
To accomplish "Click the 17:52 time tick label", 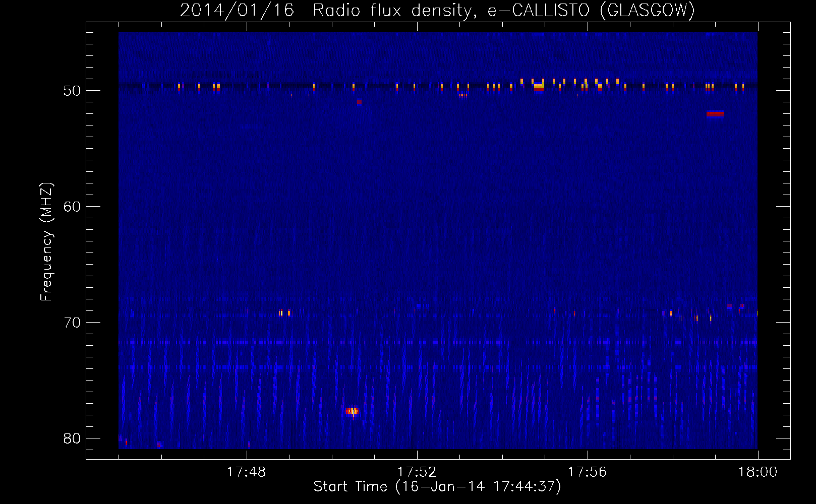I will [417, 472].
